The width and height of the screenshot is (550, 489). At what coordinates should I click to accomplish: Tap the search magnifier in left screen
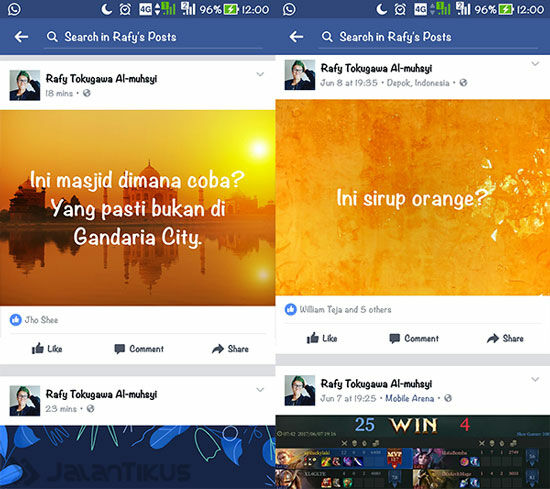[52, 36]
